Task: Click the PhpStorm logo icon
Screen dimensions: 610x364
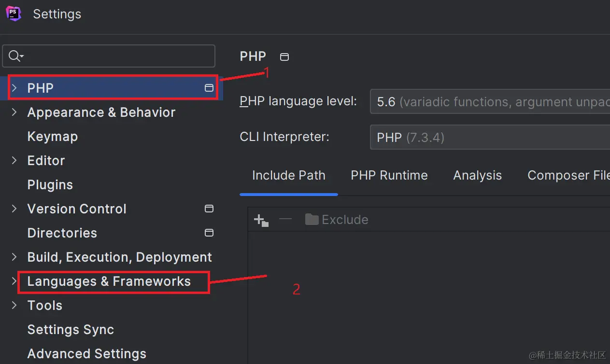Action: (14, 14)
